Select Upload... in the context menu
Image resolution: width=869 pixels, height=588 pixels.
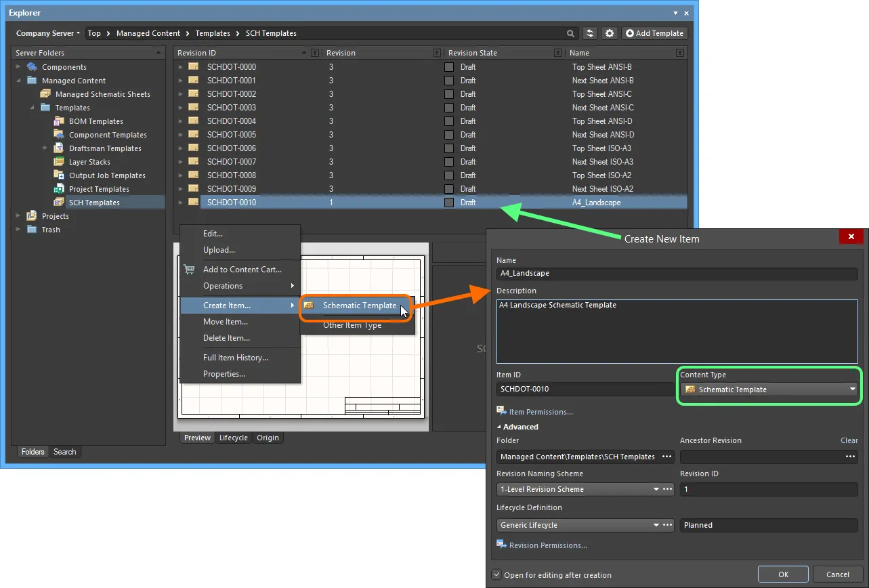[x=240, y=250]
